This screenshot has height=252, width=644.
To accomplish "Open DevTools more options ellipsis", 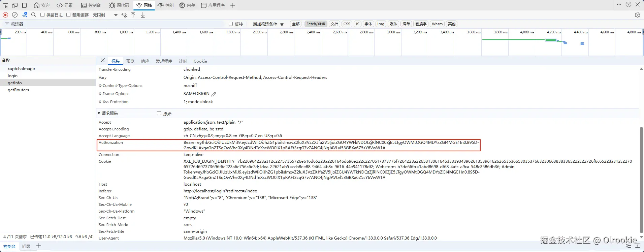I will [619, 5].
